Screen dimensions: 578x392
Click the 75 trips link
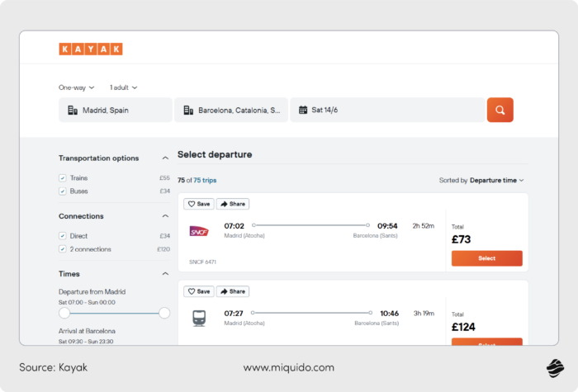[205, 180]
